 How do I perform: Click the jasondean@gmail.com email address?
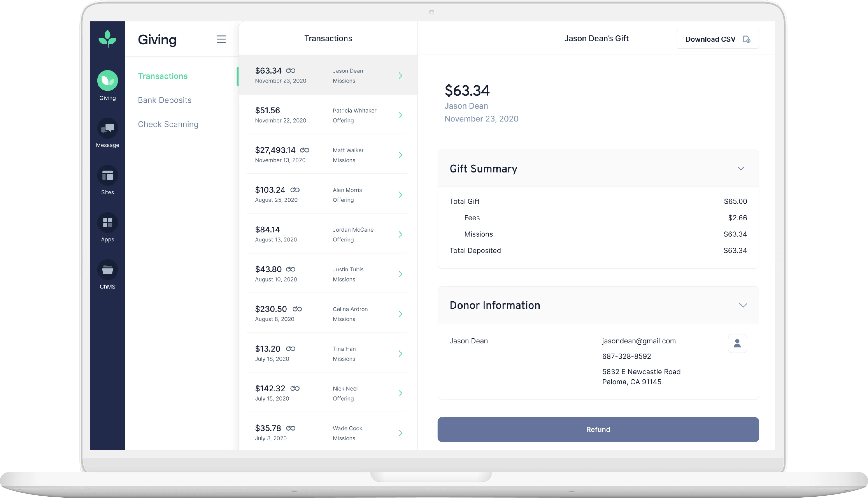639,341
